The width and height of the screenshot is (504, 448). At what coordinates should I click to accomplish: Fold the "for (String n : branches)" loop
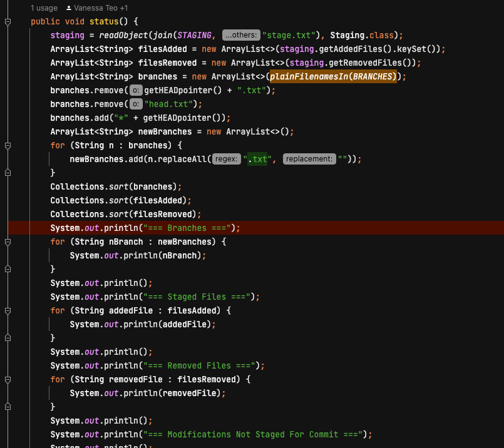(8, 145)
